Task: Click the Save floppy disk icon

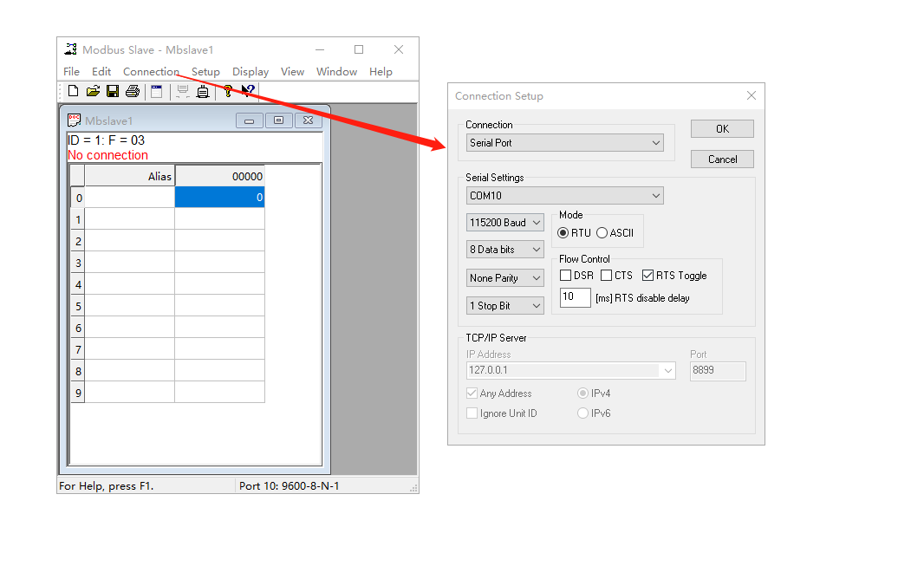Action: tap(113, 91)
